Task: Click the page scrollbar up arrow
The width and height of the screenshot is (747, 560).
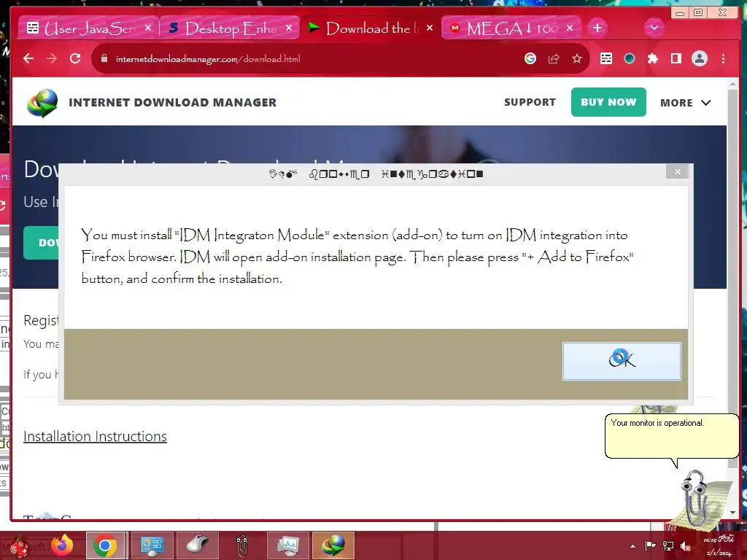Action: 732,84
